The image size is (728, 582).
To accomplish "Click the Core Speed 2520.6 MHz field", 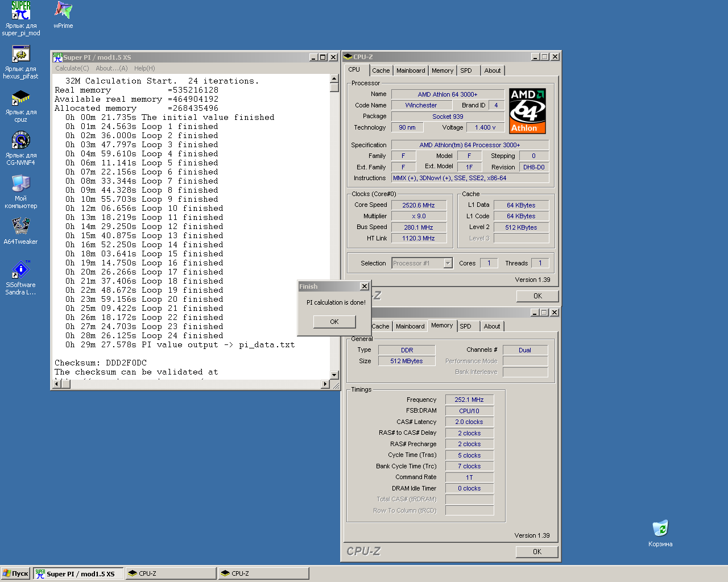I will click(419, 205).
